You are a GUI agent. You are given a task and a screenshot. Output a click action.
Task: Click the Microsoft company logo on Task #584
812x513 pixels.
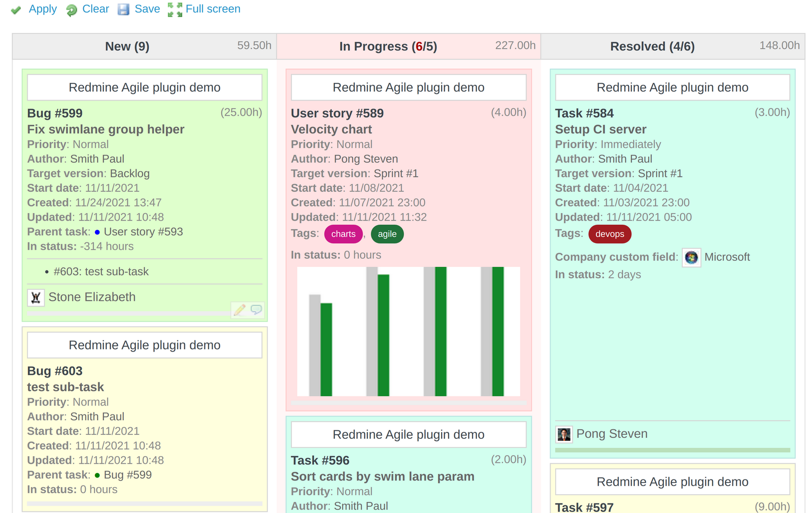coord(691,257)
